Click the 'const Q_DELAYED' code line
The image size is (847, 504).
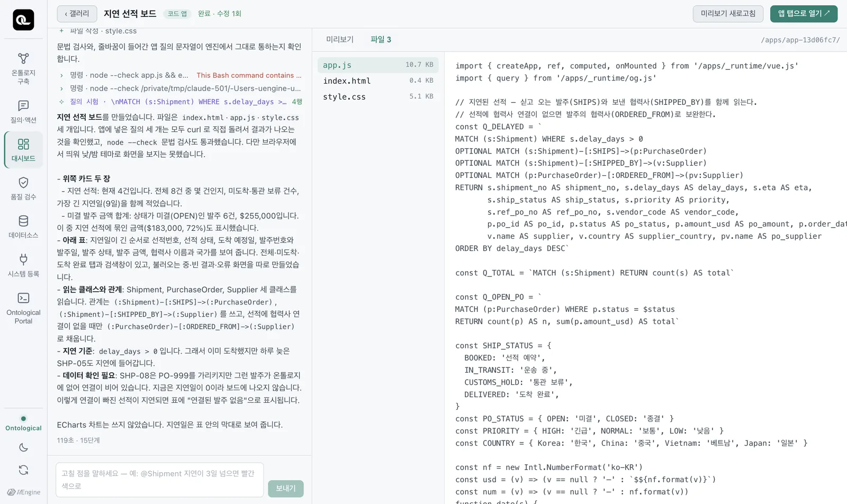499,127
